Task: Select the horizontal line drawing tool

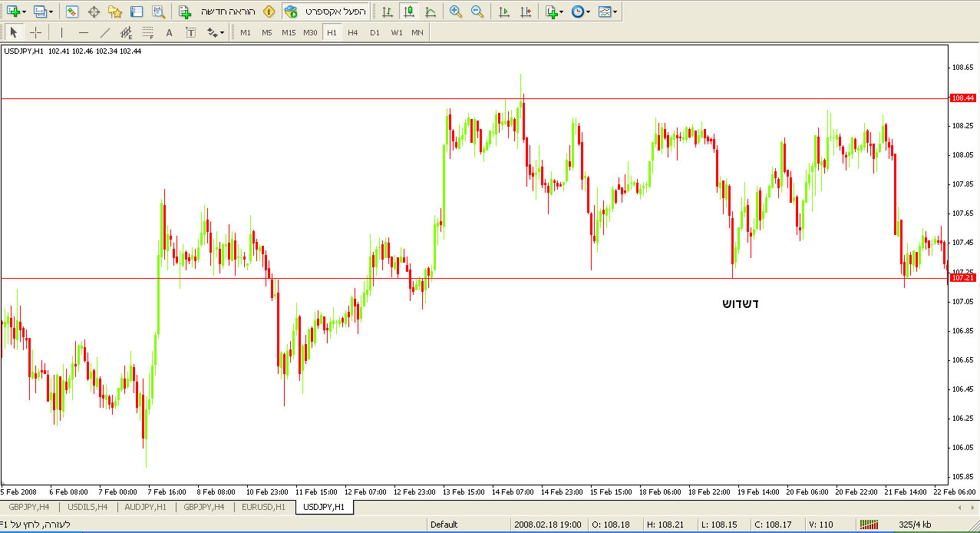Action: [x=84, y=32]
